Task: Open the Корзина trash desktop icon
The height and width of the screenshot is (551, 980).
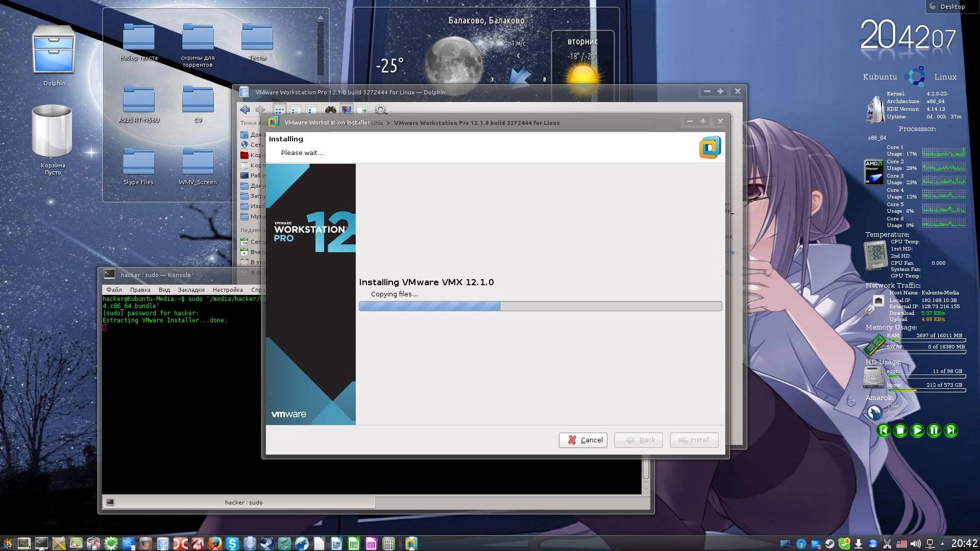Action: point(52,139)
